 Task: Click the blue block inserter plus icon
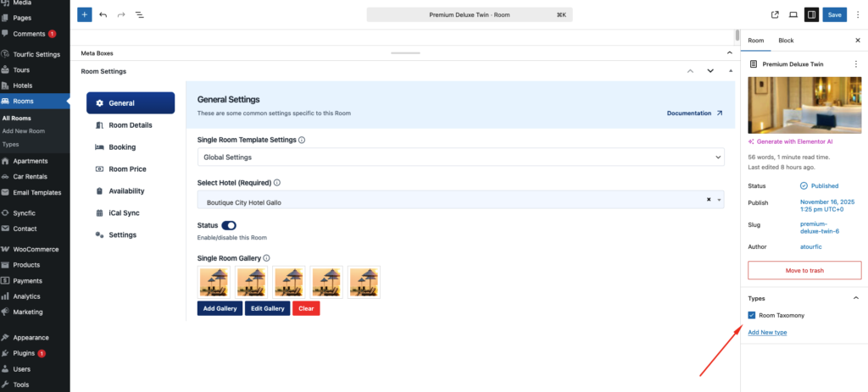(85, 14)
